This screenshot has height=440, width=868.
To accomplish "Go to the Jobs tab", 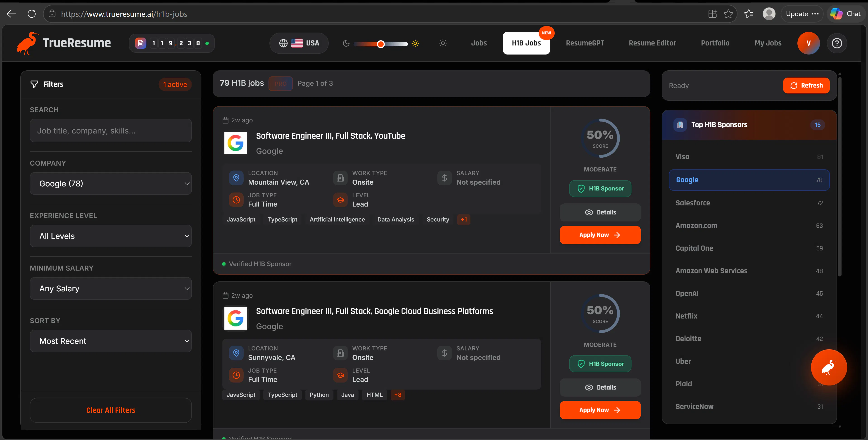I will pyautogui.click(x=479, y=43).
